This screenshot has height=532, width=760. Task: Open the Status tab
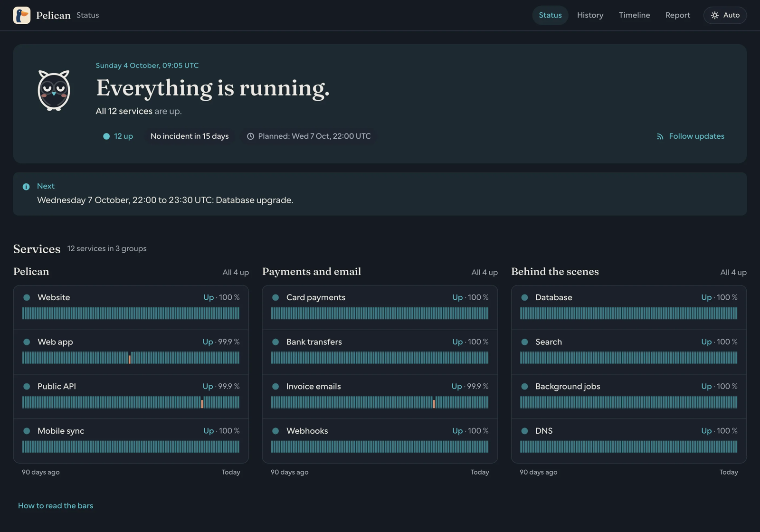(x=550, y=15)
